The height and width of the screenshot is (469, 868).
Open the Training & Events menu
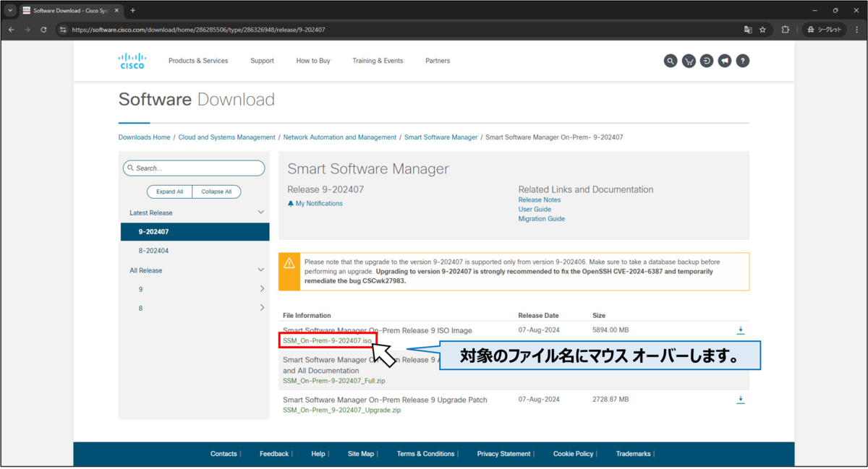point(378,61)
